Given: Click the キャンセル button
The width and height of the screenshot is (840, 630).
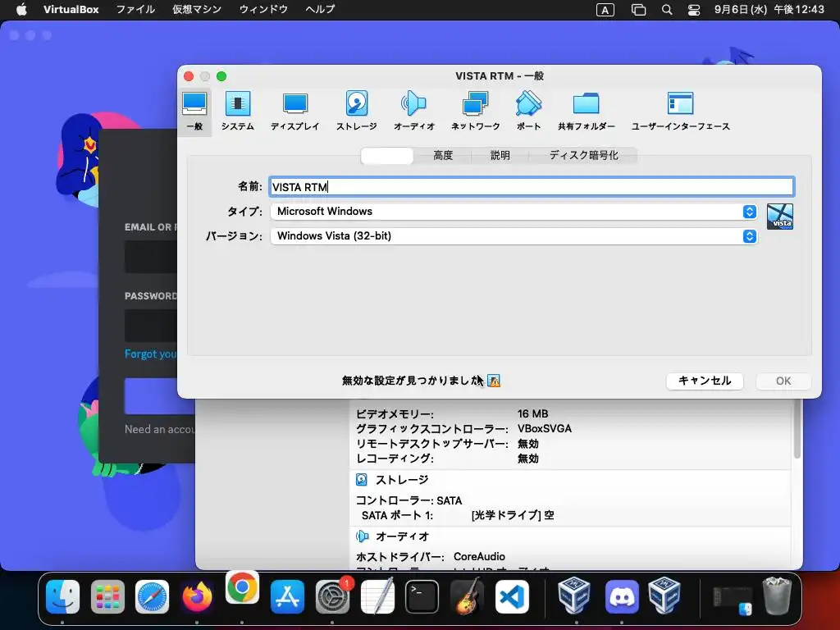Looking at the screenshot, I should tap(705, 381).
